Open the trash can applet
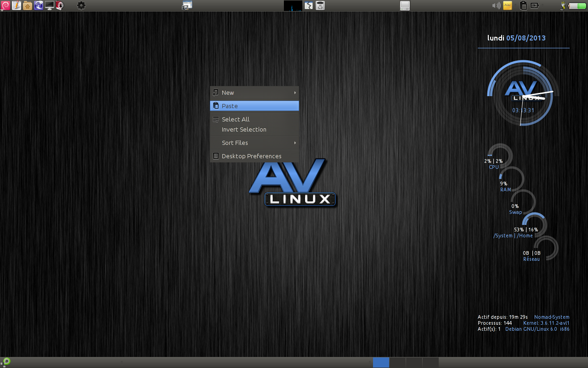The width and height of the screenshot is (588, 368). coord(320,6)
